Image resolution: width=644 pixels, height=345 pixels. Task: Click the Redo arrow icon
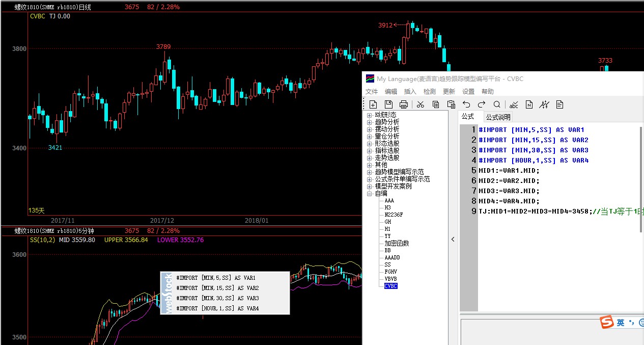pos(482,104)
